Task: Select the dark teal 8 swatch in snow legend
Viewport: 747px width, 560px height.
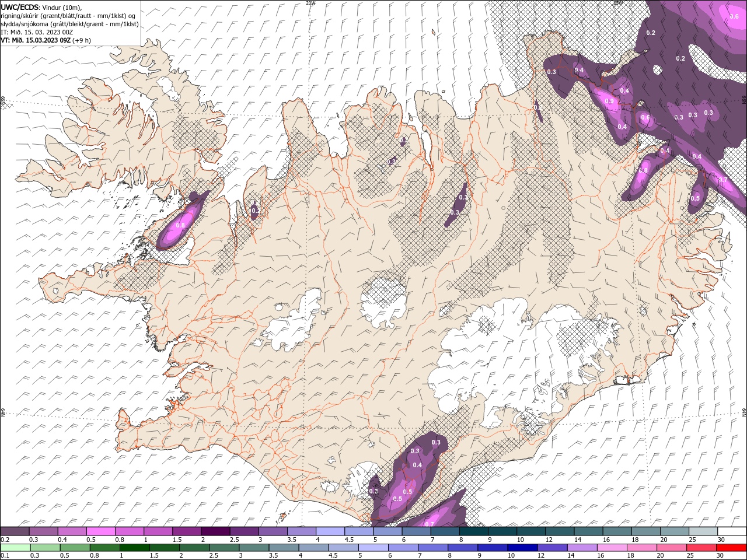Action: [473, 531]
